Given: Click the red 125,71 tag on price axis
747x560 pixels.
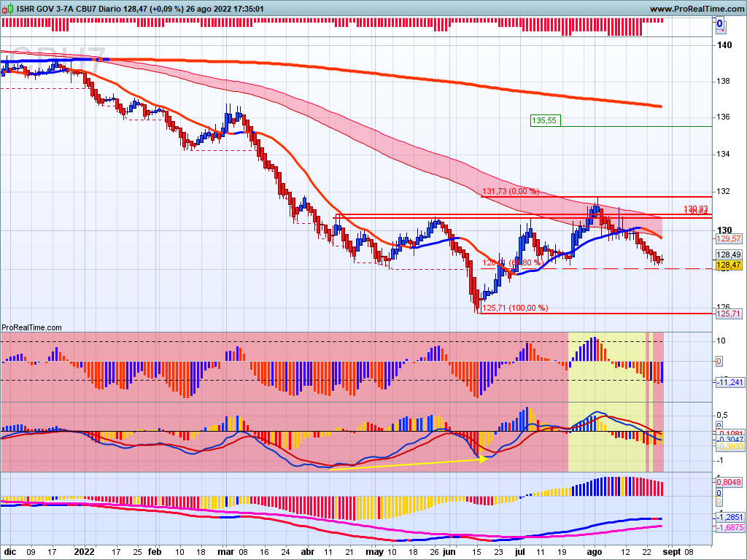Looking at the screenshot, I should [729, 314].
